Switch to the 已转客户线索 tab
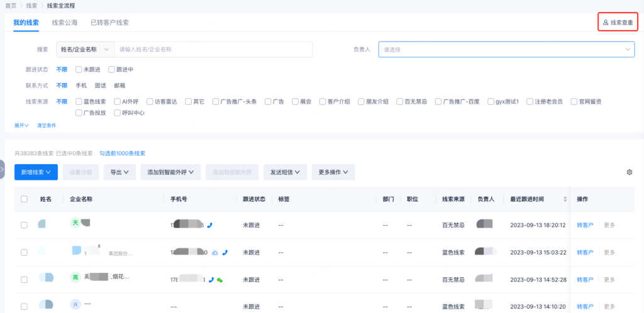Screen dimensions: 644x313 click(109, 23)
